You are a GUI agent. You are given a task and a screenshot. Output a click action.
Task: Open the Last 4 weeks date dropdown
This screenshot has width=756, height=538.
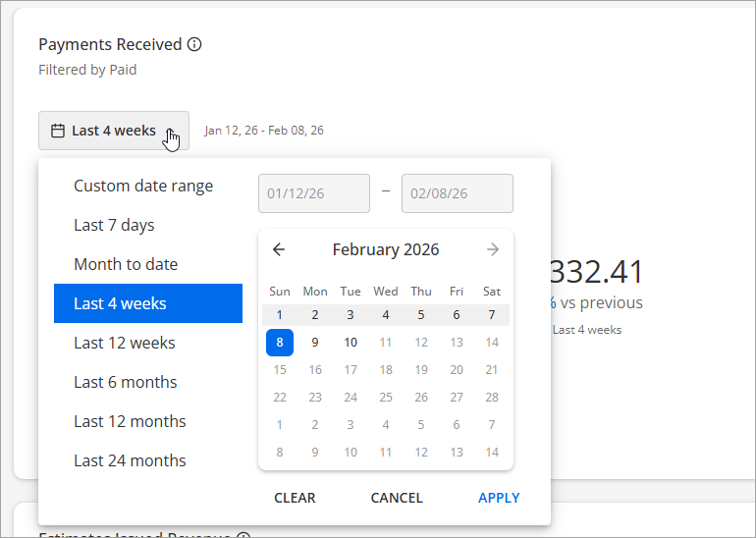[x=113, y=131]
